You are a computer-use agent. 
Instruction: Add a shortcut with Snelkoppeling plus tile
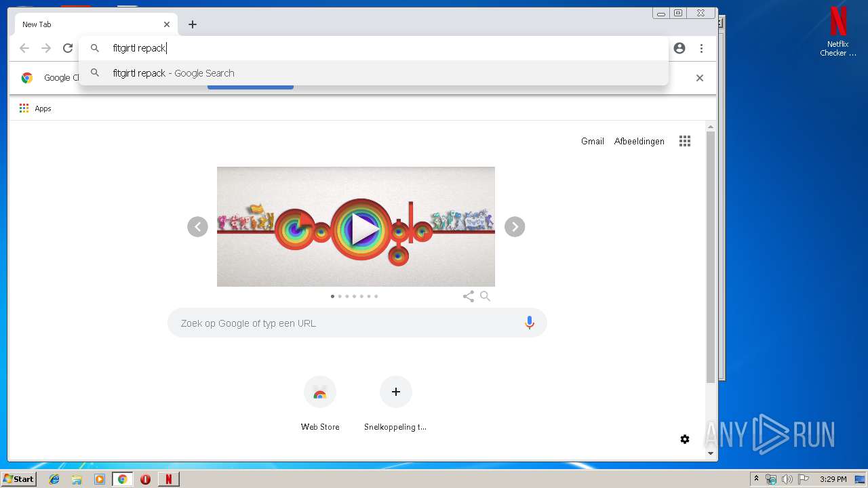pos(396,403)
